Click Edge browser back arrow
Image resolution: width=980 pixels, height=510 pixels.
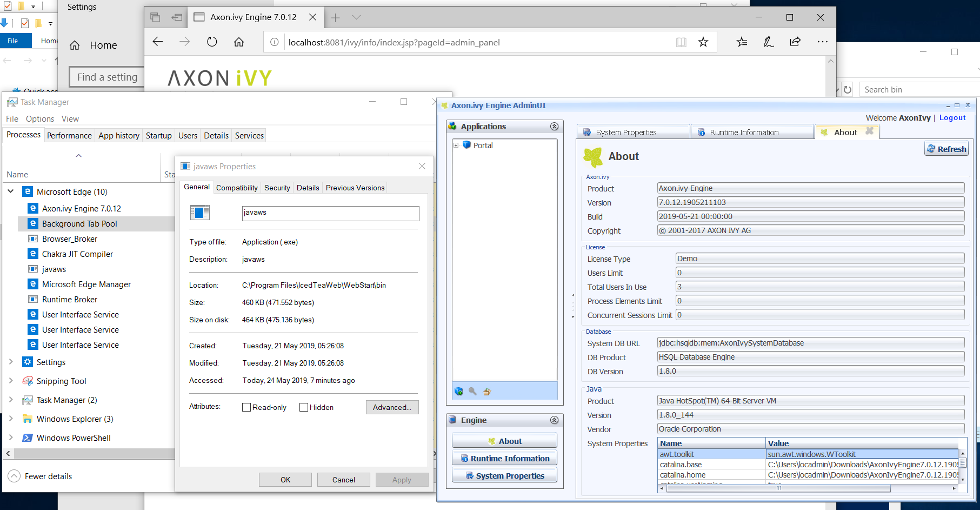click(x=158, y=42)
